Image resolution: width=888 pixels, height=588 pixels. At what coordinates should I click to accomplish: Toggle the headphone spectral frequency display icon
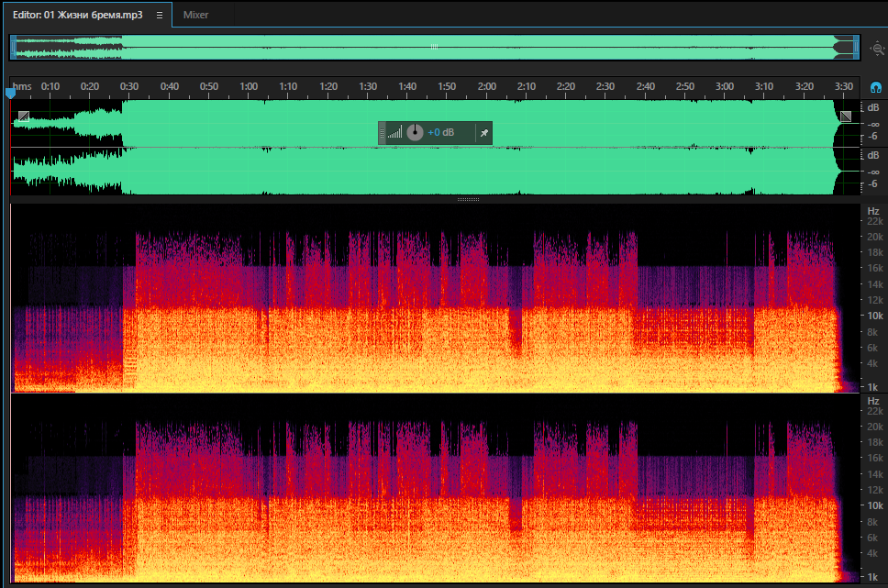click(875, 88)
